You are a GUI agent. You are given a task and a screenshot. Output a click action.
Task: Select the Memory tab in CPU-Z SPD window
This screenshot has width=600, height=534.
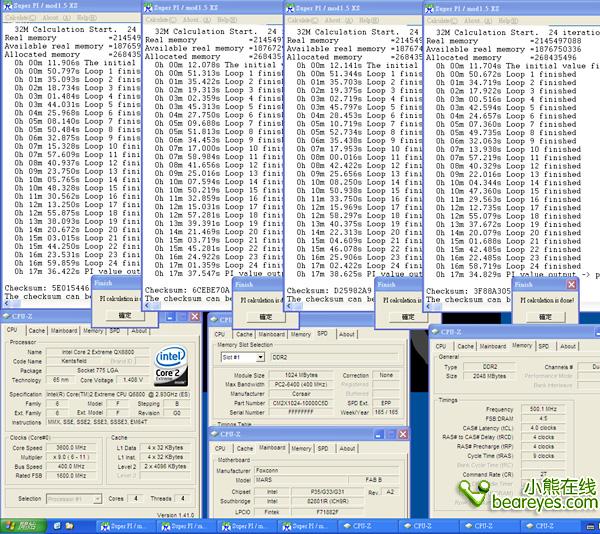coord(301,334)
